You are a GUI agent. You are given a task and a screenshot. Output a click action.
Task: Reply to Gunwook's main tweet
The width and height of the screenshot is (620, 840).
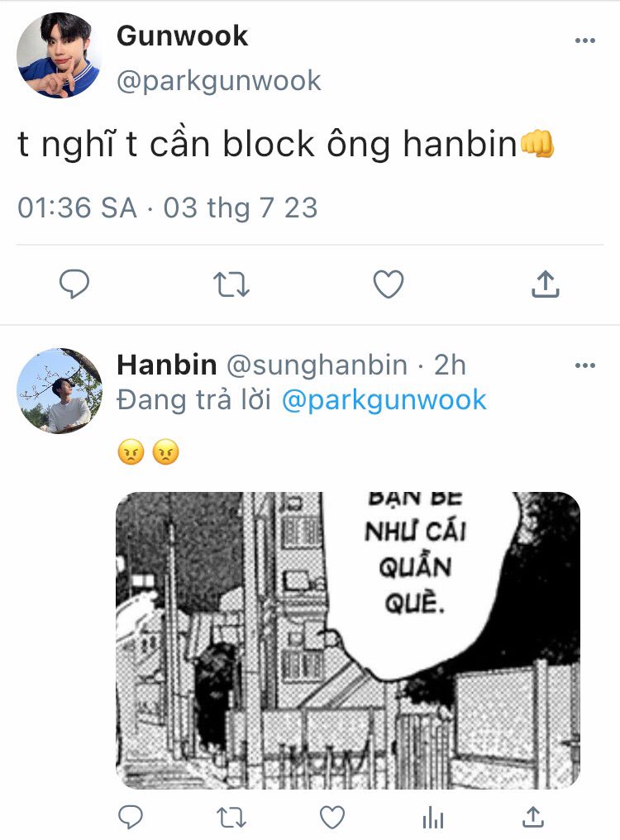tap(74, 284)
